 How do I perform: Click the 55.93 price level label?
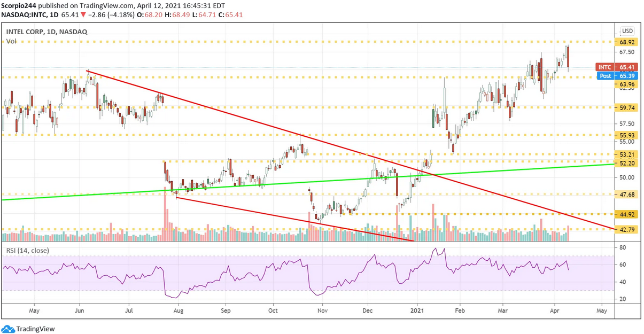pos(626,135)
